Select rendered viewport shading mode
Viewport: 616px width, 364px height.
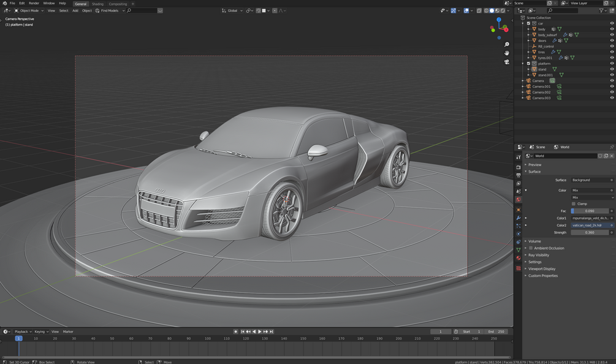(503, 10)
